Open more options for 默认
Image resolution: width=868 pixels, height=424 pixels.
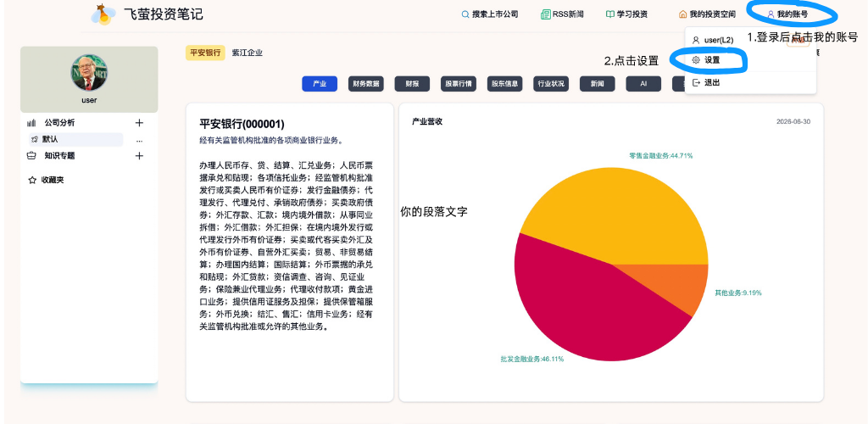pos(140,140)
